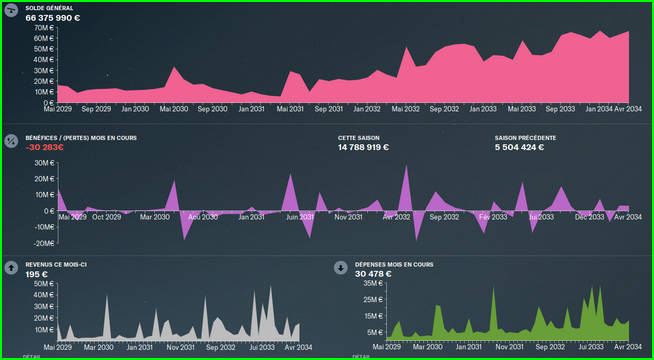
Task: Click the Jan 2034 balance axis label
Action: click(x=599, y=109)
